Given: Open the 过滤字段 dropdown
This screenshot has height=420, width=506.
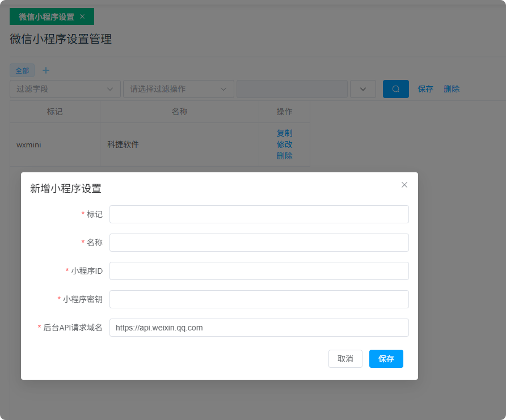Looking at the screenshot, I should (x=65, y=89).
